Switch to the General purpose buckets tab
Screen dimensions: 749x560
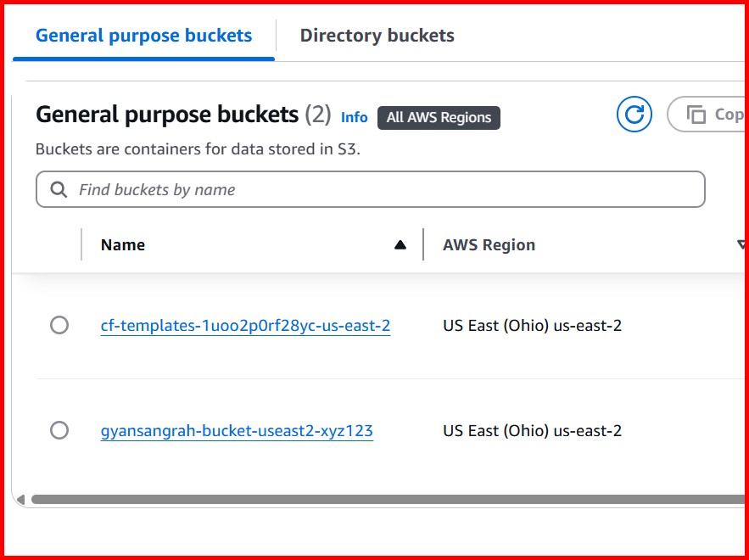point(144,36)
